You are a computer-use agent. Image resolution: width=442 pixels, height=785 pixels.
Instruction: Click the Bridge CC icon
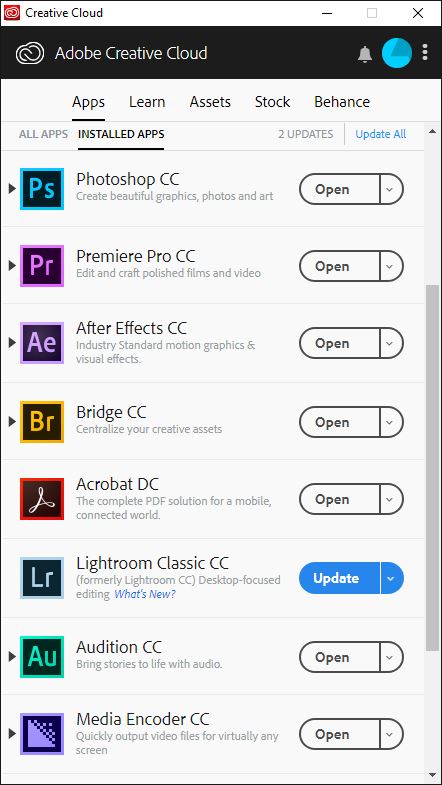[x=42, y=422]
